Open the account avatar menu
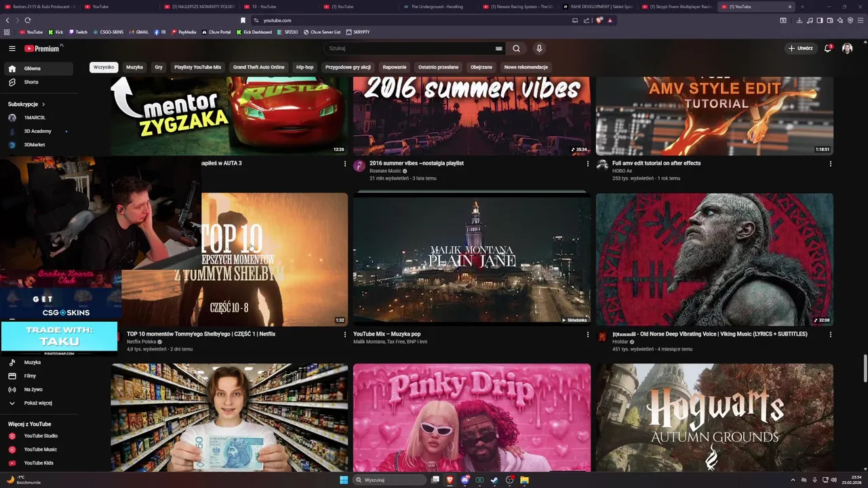The width and height of the screenshot is (868, 488). click(847, 48)
